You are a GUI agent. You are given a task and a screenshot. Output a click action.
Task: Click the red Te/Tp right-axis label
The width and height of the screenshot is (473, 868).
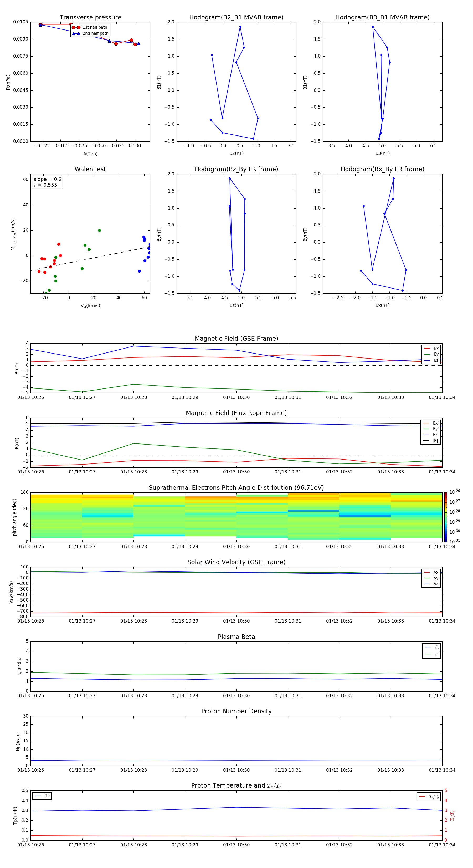pos(453,815)
